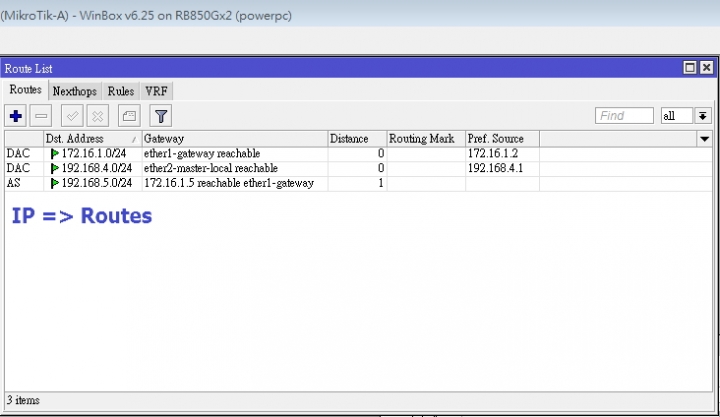Click the green route flag icon of 172.16.1.0/24
The height and width of the screenshot is (417, 720).
pyautogui.click(x=55, y=153)
